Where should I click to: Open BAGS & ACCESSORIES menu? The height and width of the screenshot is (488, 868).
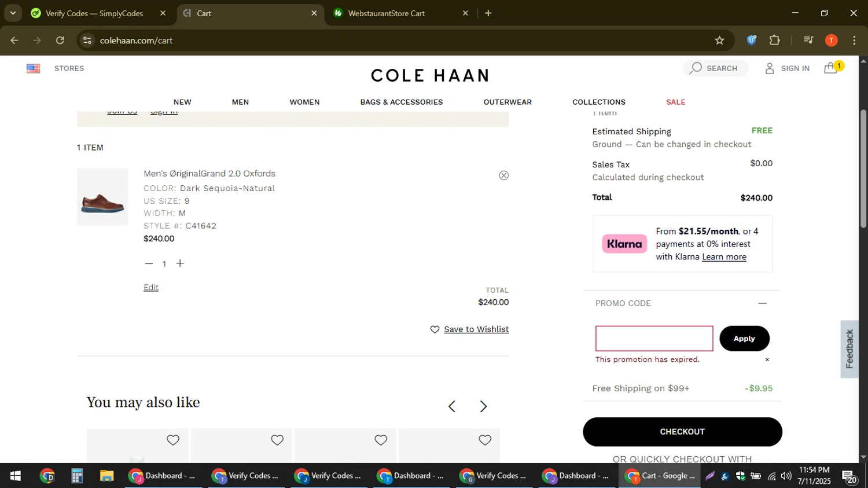click(x=402, y=102)
